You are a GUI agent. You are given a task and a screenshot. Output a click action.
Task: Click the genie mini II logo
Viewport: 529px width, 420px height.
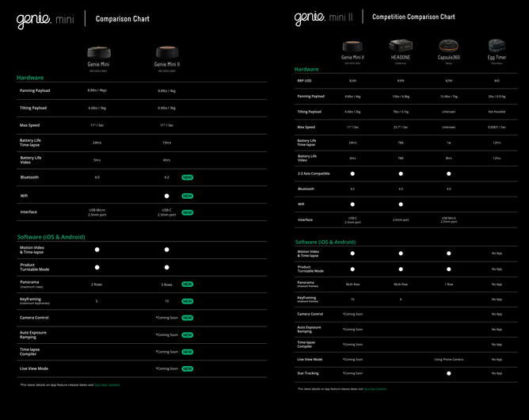325,17
